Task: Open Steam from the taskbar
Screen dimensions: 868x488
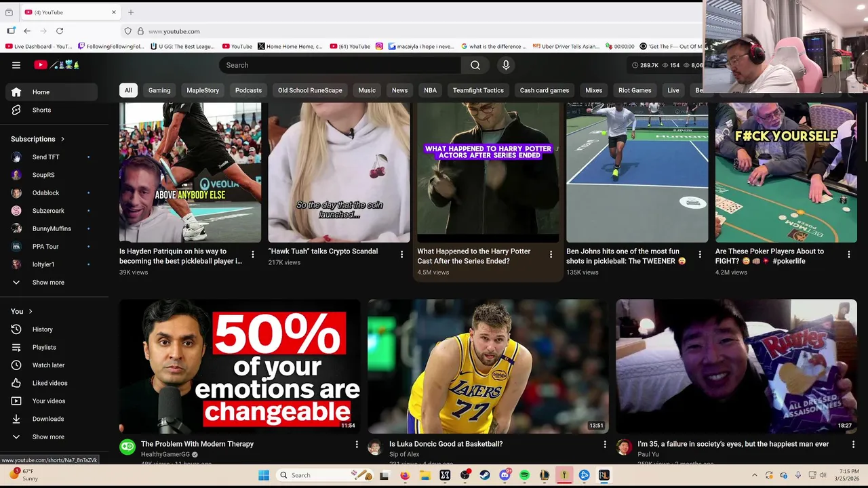Action: (484, 475)
